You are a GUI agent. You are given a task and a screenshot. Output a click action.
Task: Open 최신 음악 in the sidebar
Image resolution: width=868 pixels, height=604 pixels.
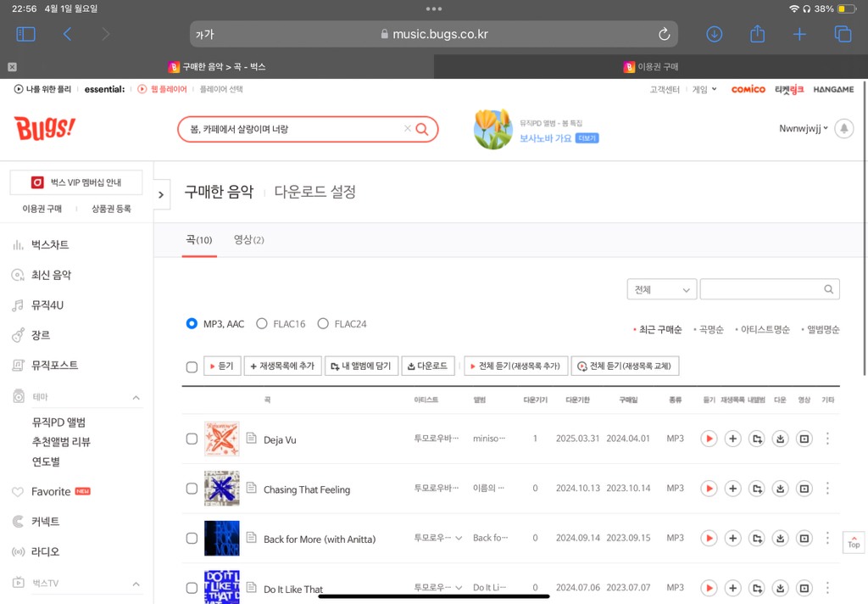(51, 275)
